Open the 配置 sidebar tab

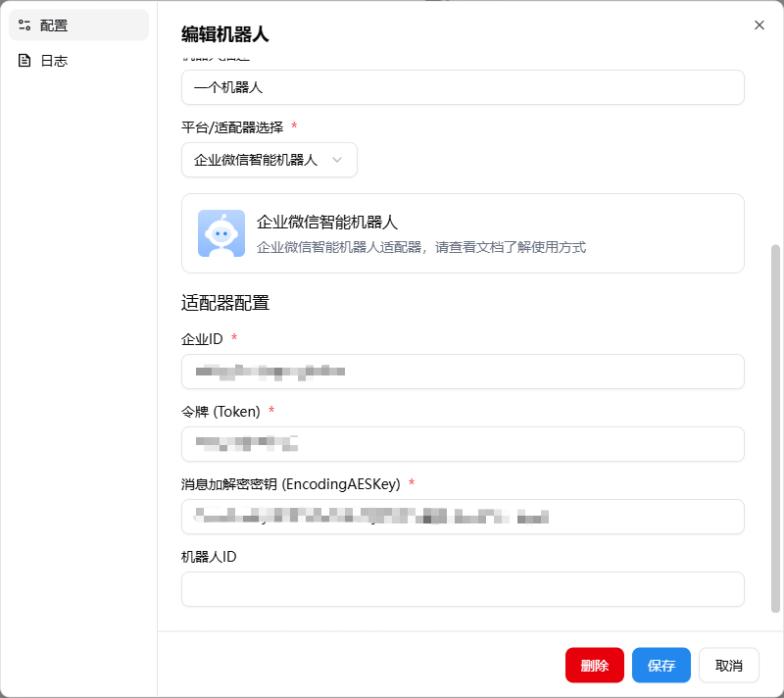(x=79, y=25)
